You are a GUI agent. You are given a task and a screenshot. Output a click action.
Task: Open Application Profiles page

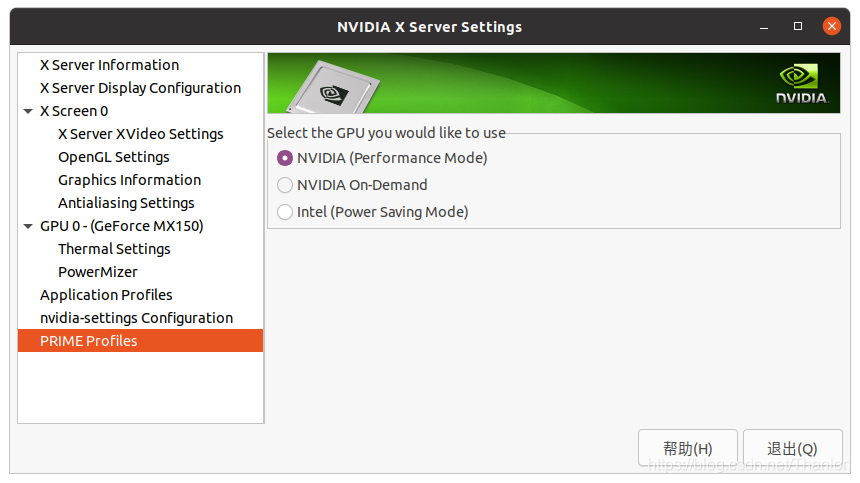pyautogui.click(x=106, y=295)
